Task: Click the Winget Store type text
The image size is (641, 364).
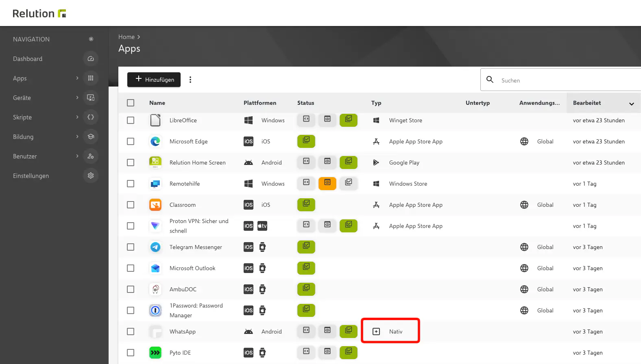Action: 406,120
